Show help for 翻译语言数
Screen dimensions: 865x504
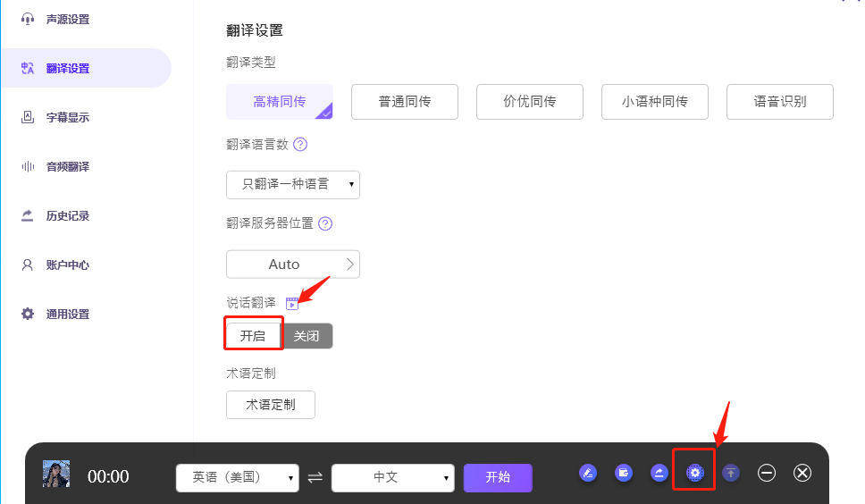pyautogui.click(x=300, y=145)
